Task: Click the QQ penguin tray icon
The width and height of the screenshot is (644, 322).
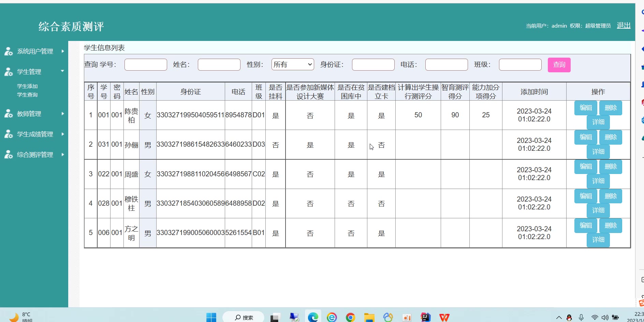Action: click(x=569, y=318)
